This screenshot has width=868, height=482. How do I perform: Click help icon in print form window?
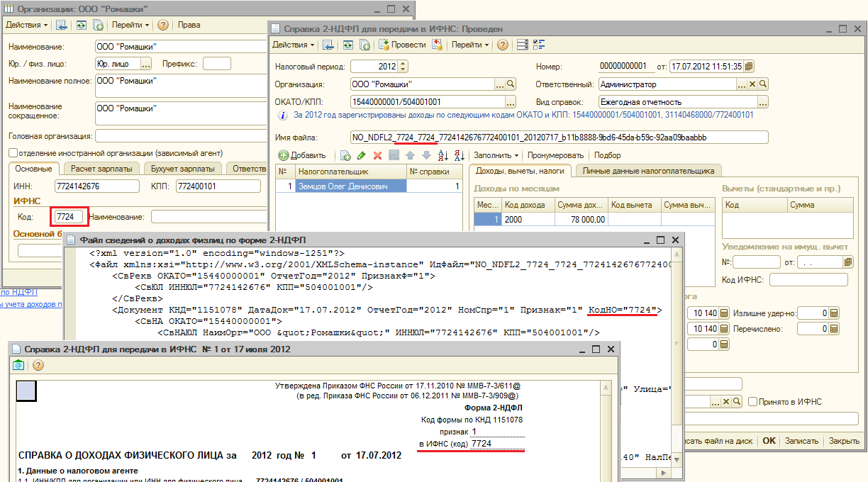pyautogui.click(x=38, y=366)
